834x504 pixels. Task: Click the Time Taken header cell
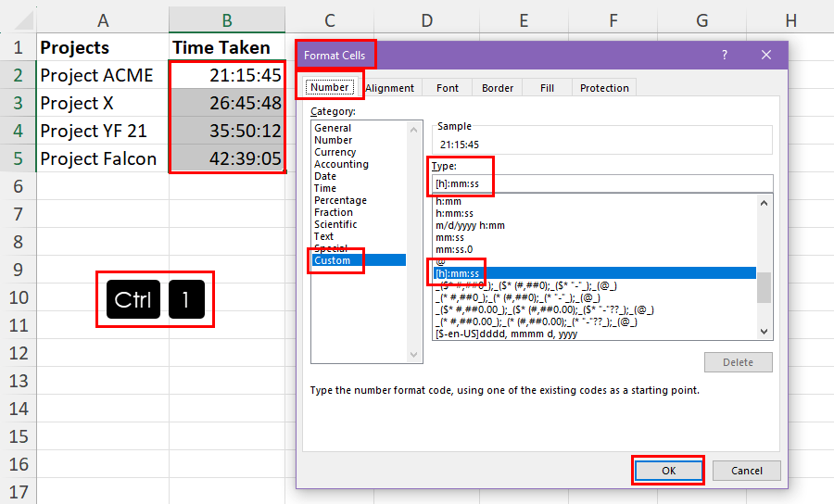(227, 47)
